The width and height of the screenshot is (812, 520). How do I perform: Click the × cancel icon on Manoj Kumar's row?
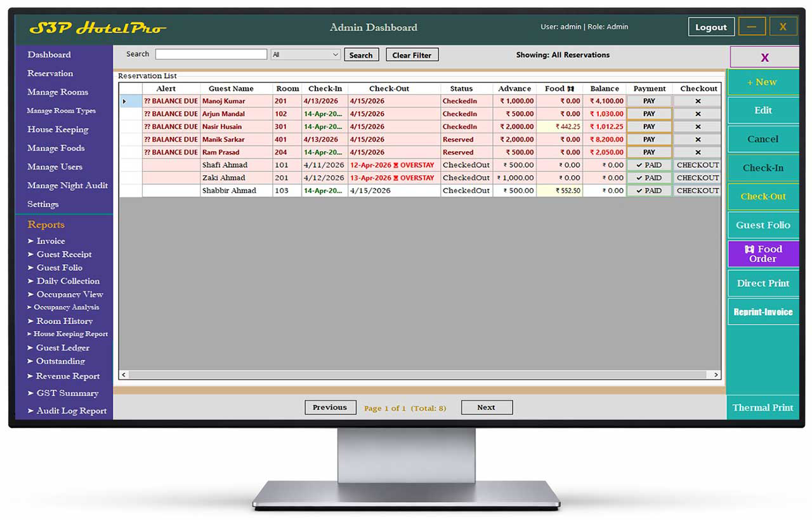(697, 101)
